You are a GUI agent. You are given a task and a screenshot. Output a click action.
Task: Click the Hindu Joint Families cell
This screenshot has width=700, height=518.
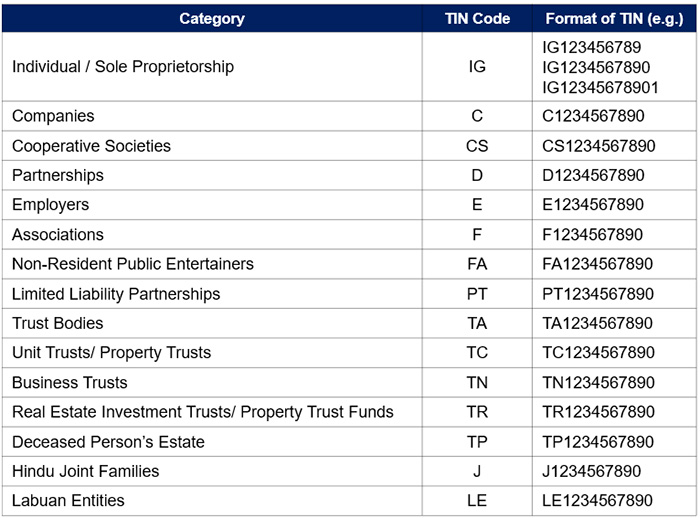pyautogui.click(x=86, y=471)
